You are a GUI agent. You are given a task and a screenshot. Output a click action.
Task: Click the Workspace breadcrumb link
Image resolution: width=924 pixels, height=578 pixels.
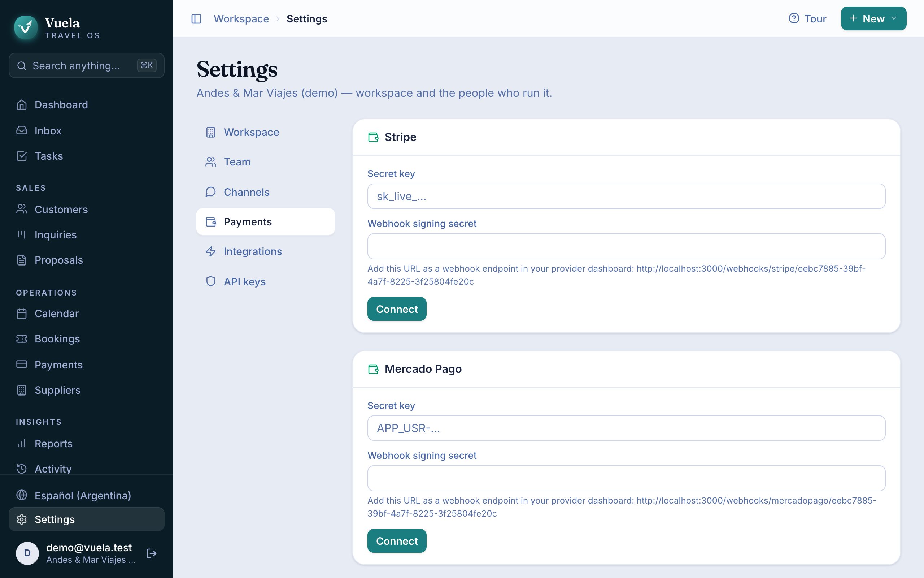tap(241, 19)
